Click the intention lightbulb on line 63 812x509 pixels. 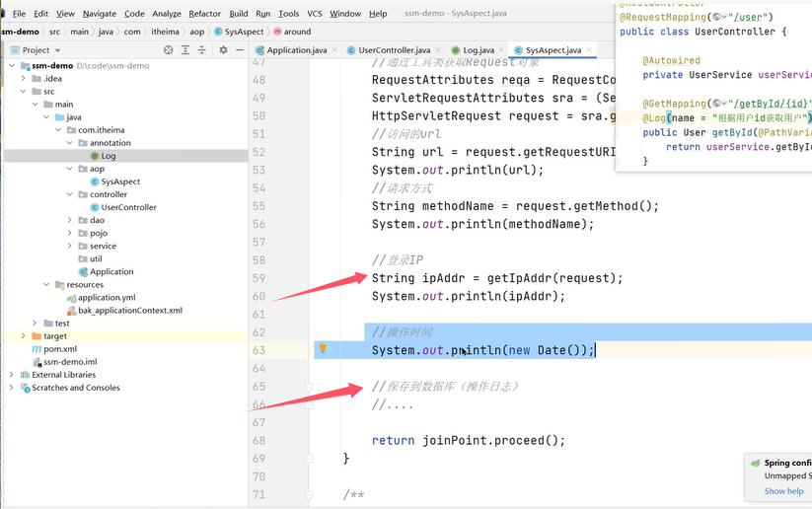tap(323, 348)
